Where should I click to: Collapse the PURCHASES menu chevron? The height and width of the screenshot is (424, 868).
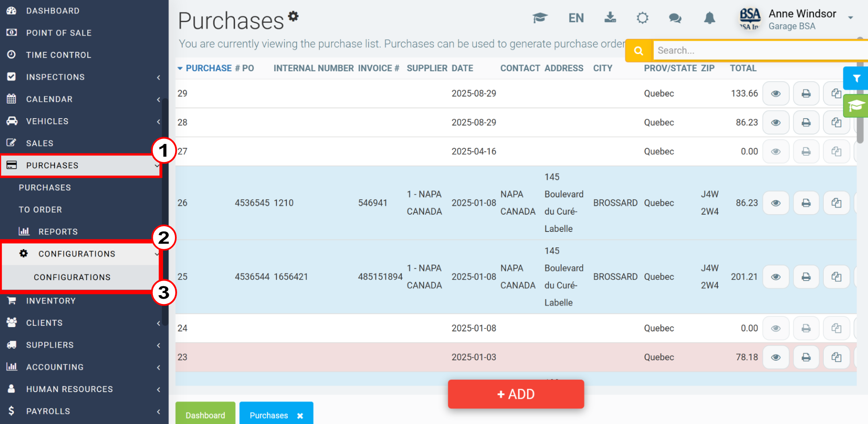[x=156, y=166]
